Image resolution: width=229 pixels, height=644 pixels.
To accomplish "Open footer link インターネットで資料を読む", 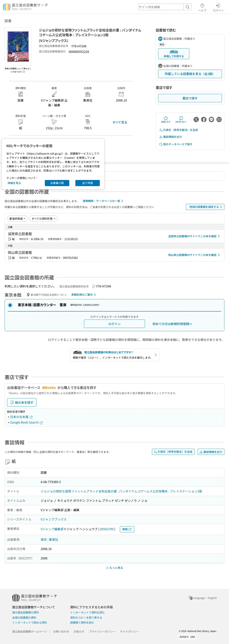I will 87,612.
